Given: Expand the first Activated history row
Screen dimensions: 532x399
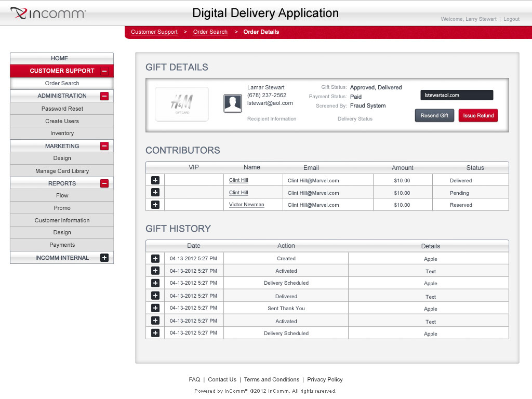Looking at the screenshot, I should click(155, 271).
